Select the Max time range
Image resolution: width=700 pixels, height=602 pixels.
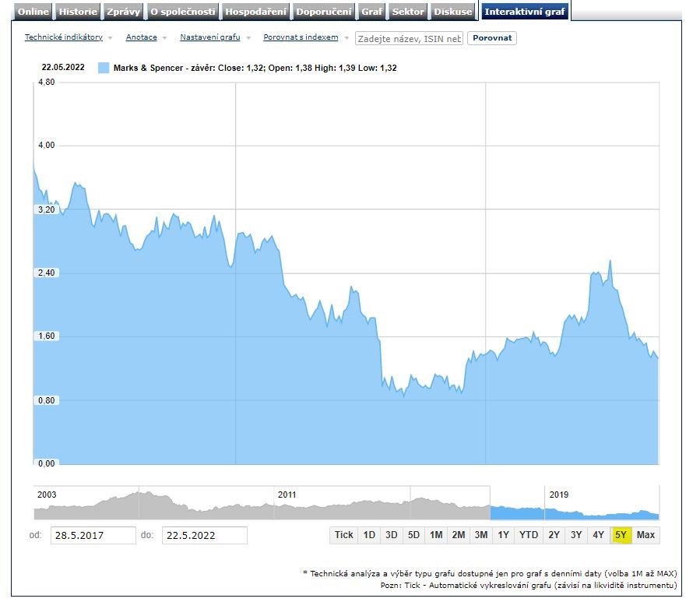pos(645,535)
